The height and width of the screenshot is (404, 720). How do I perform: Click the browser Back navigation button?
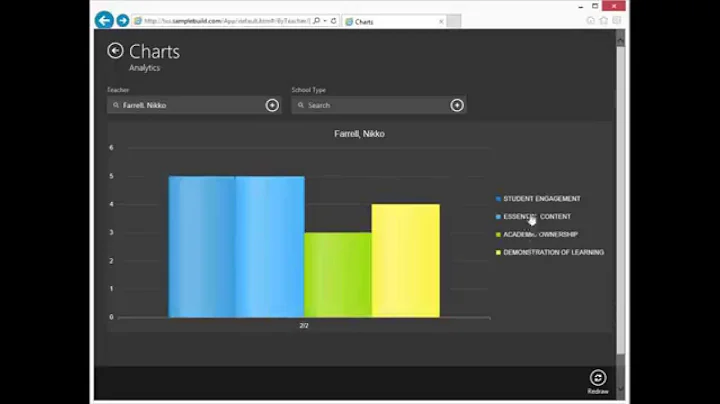[x=104, y=20]
